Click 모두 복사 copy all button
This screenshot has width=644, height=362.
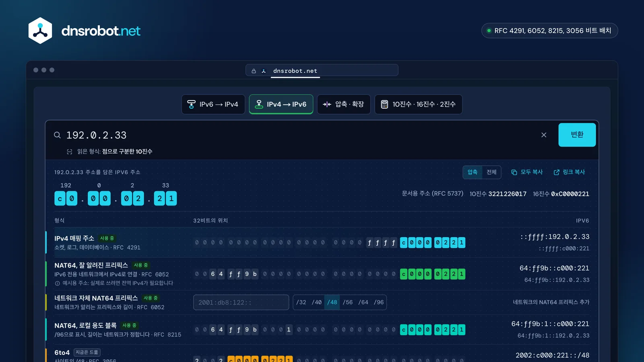pyautogui.click(x=527, y=172)
